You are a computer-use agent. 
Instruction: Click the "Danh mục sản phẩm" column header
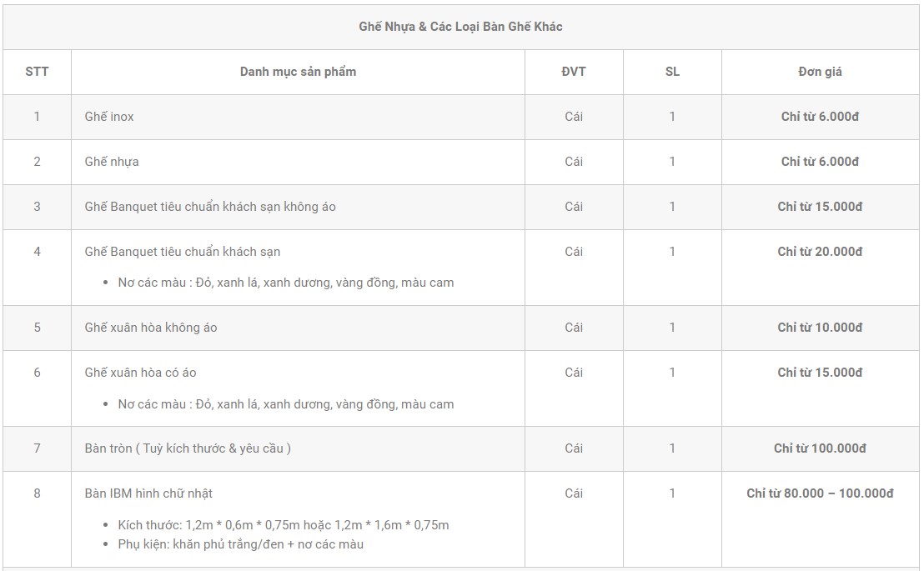coord(298,72)
